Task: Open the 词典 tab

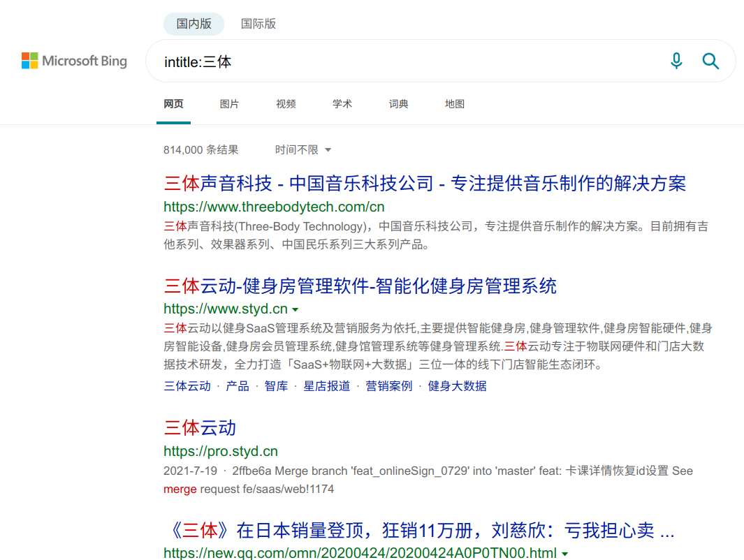Action: click(x=399, y=104)
